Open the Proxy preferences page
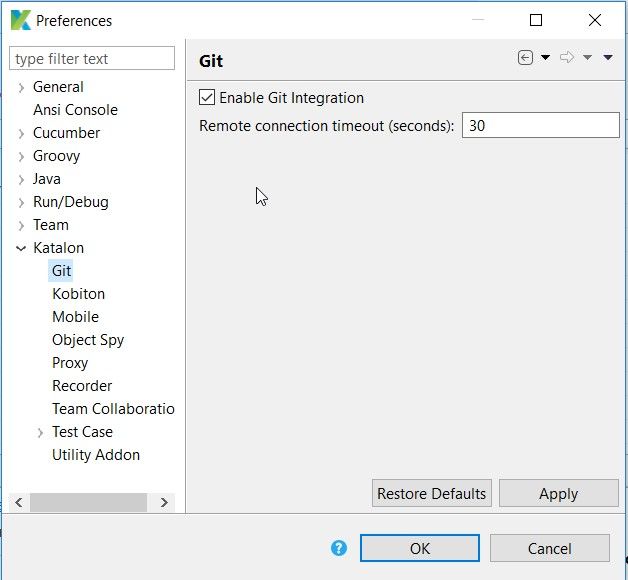 coord(70,363)
